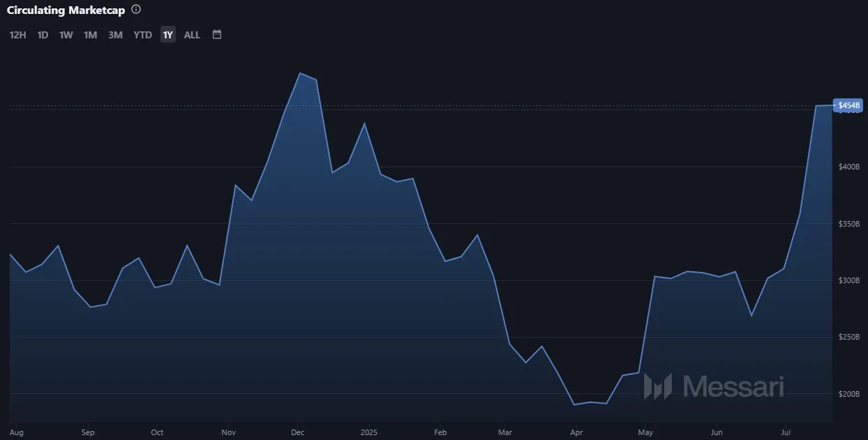Open the calendar date range picker
The height and width of the screenshot is (440, 868).
pyautogui.click(x=217, y=34)
